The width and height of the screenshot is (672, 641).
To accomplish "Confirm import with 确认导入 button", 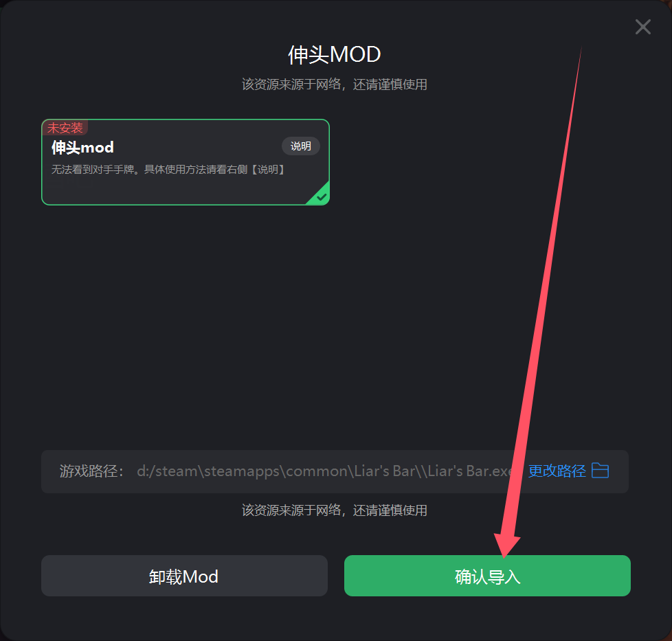I will coord(487,576).
